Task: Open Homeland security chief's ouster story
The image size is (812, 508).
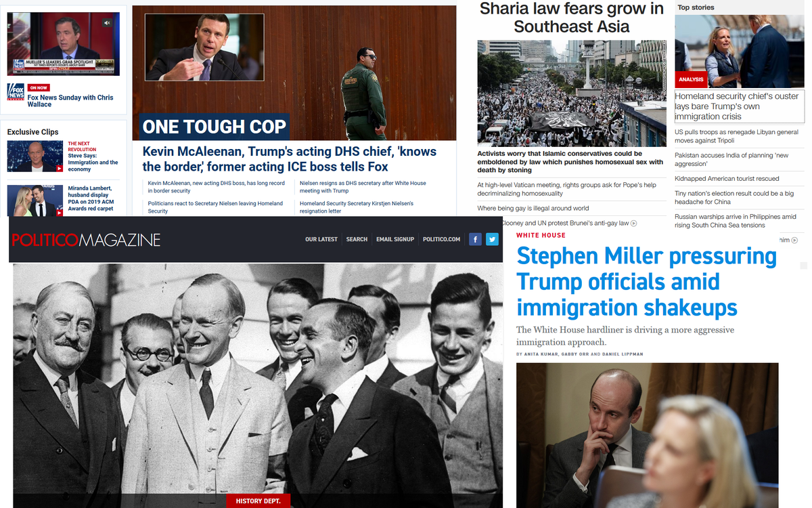Action: click(737, 106)
